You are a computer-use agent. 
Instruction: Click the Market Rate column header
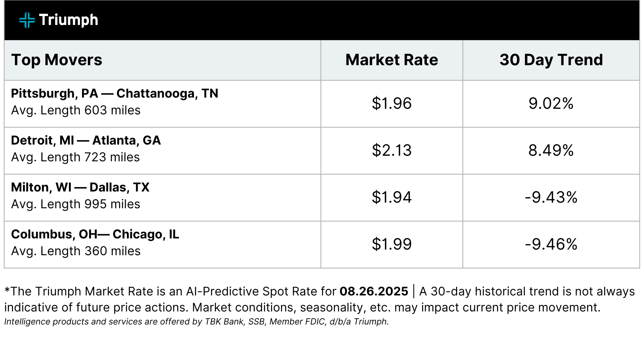pos(392,60)
